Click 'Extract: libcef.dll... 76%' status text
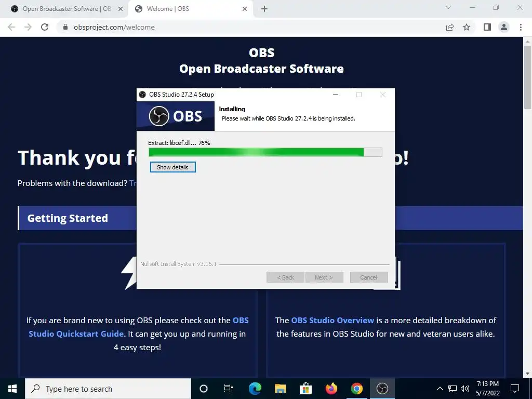The height and width of the screenshot is (399, 532). [179, 143]
